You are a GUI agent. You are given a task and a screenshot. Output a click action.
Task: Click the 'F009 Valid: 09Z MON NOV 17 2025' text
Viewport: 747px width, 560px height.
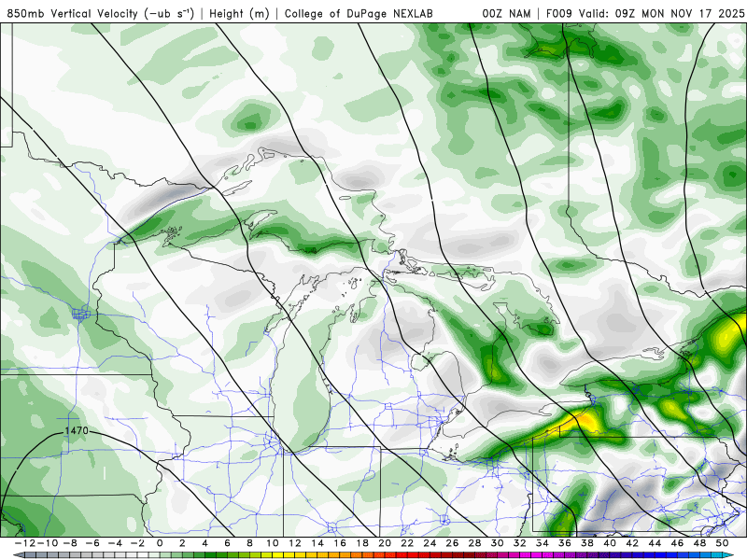(x=645, y=13)
